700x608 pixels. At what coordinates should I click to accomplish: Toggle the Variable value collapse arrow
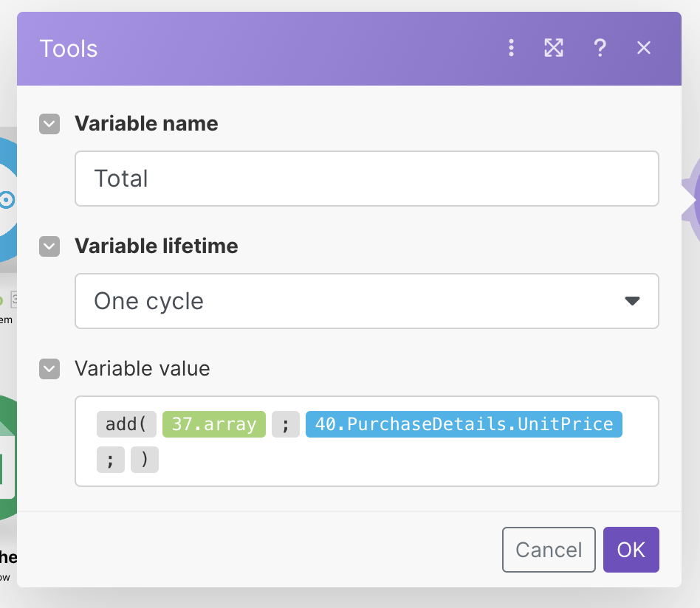(49, 368)
